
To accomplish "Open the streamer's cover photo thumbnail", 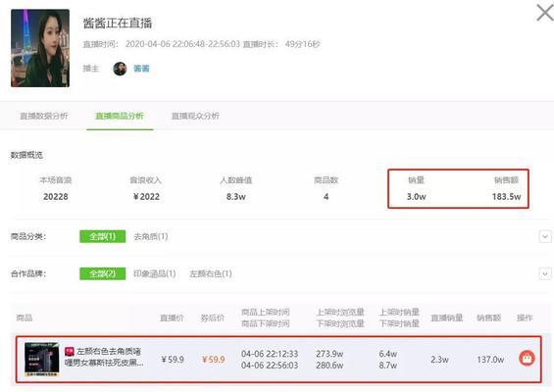I will pos(40,48).
